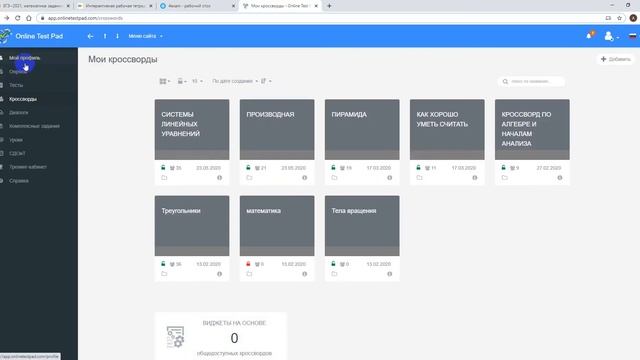The height and width of the screenshot is (360, 640).
Task: Click the back arrow in blue header
Action: (x=90, y=36)
